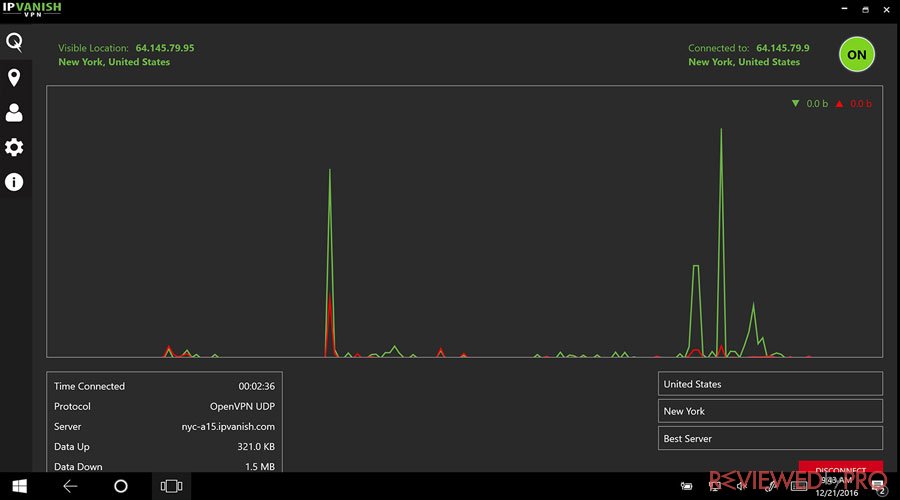Minimize the IPVanish window
Viewport: 900px width, 500px height.
pos(844,9)
